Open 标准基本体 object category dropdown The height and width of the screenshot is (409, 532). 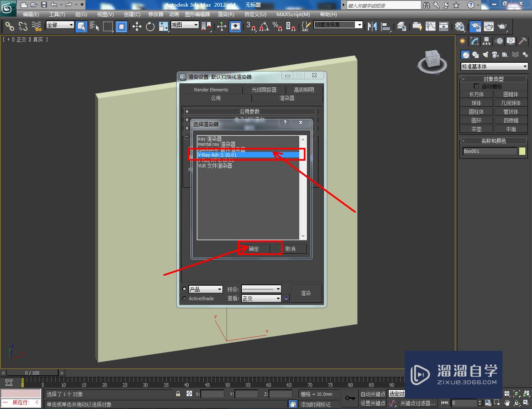pyautogui.click(x=494, y=66)
